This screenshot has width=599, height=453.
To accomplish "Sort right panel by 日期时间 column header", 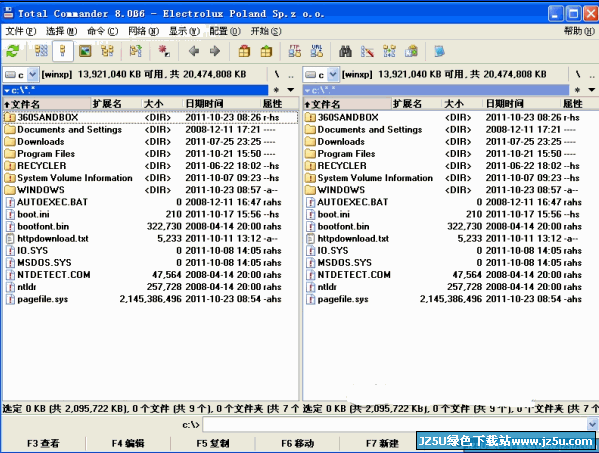I will (x=522, y=104).
